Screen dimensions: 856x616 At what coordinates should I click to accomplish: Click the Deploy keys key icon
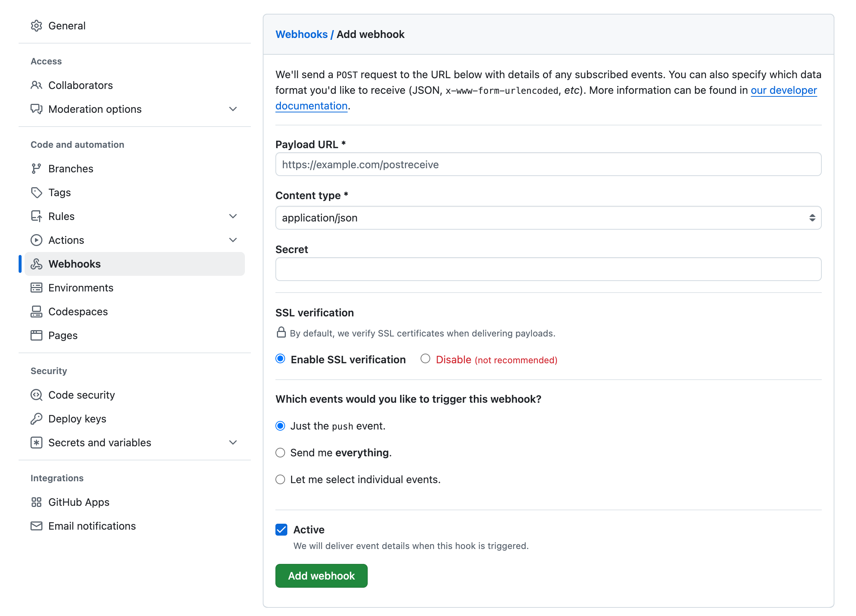(x=36, y=419)
